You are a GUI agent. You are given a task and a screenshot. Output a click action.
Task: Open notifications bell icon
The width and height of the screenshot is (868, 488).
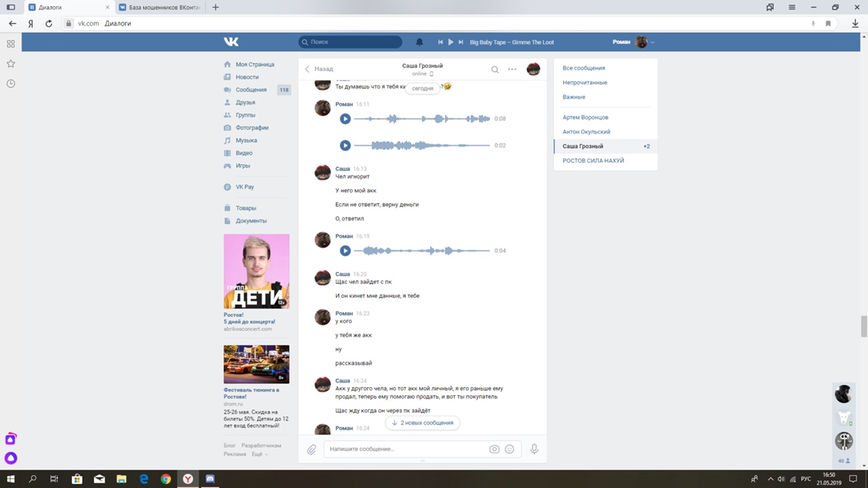(x=419, y=42)
